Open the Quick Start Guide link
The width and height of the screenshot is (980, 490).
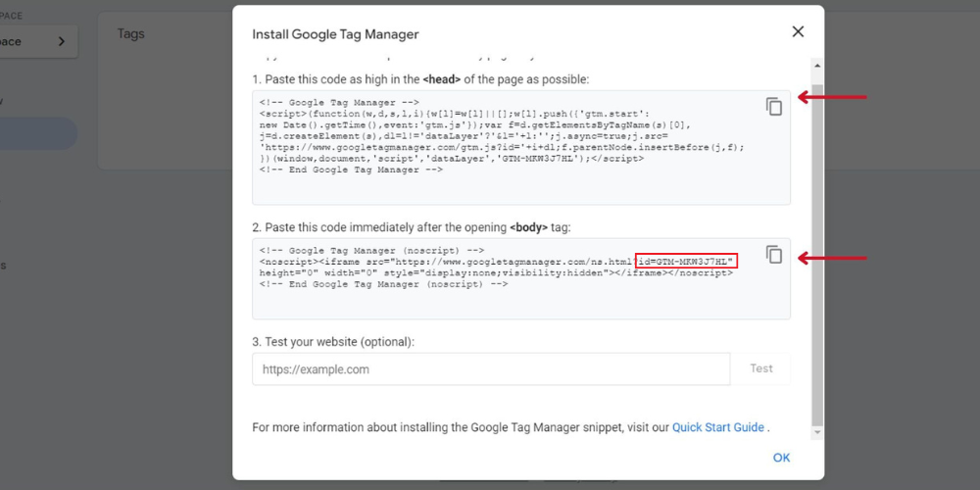[718, 427]
